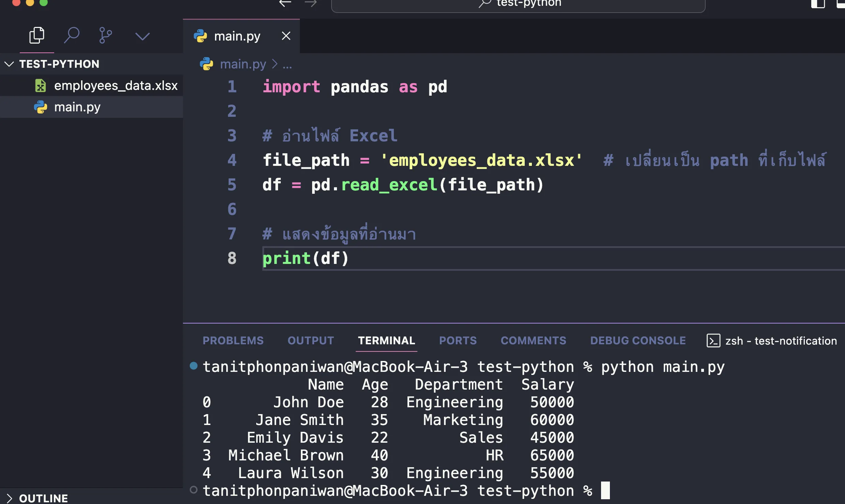Viewport: 845px width, 504px height.
Task: Click 'Jane Smith' in terminal output
Action: [300, 420]
